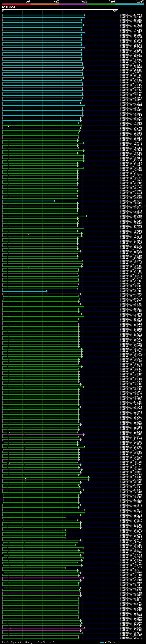
Task: Open hit UniRef100_B5INM3
Action: [x=131, y=216]
